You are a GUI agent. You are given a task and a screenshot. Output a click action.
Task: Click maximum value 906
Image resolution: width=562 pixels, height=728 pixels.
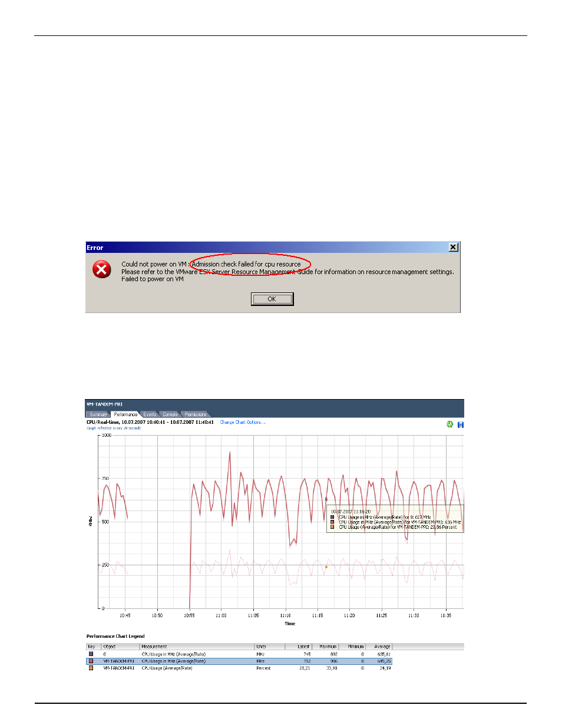pos(333,661)
